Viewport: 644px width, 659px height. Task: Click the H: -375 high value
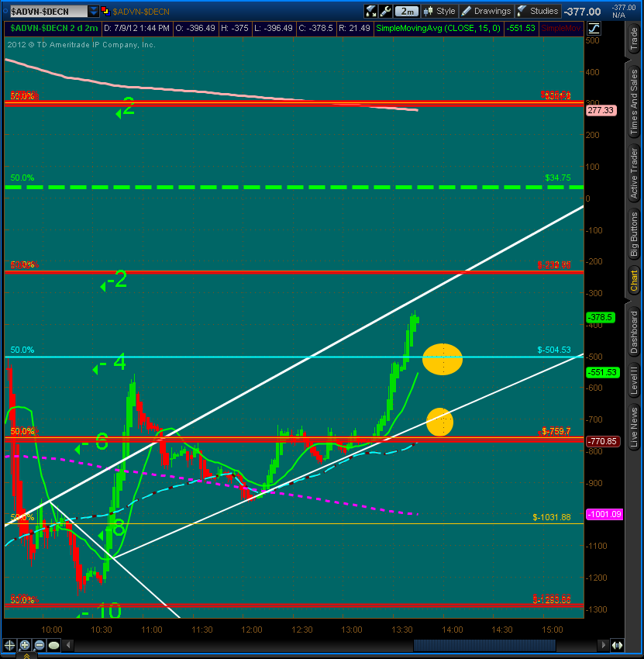pos(234,29)
